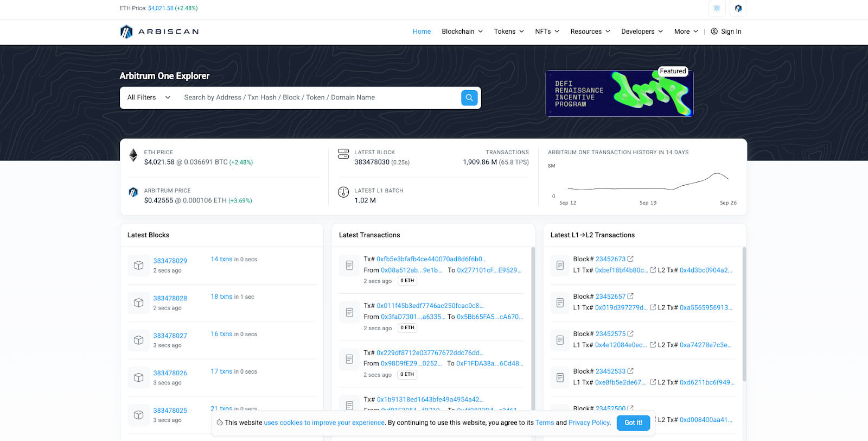The width and height of the screenshot is (868, 441).
Task: Open To address 0x5Bb65FA5...cA670
Action: coord(490,317)
